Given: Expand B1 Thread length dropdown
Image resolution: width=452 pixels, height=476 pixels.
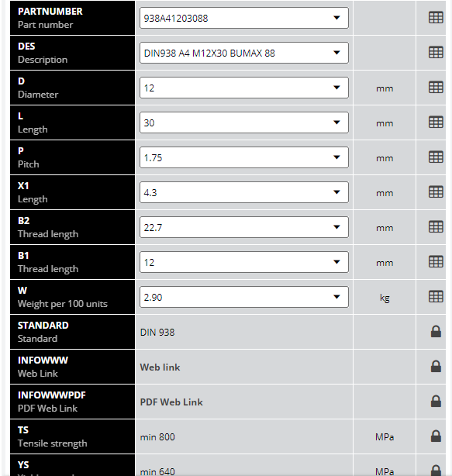Looking at the screenshot, I should click(244, 262).
